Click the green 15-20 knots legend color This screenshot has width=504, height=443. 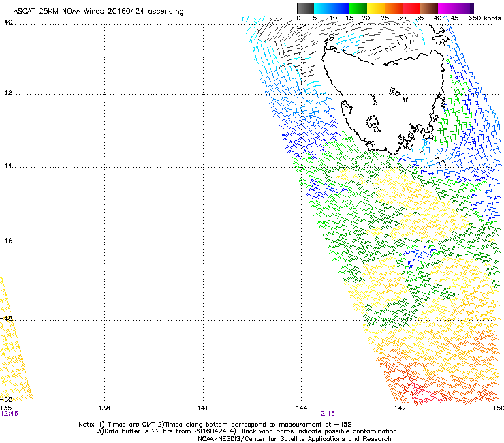coord(358,8)
